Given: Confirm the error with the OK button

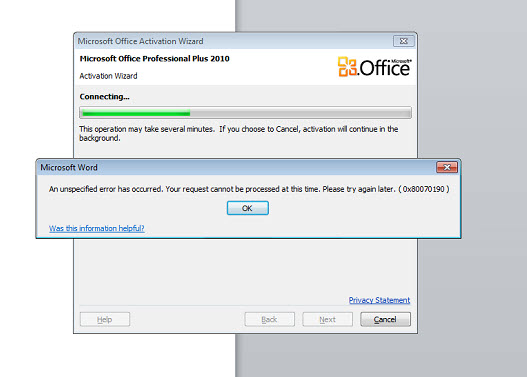Looking at the screenshot, I should [x=247, y=208].
